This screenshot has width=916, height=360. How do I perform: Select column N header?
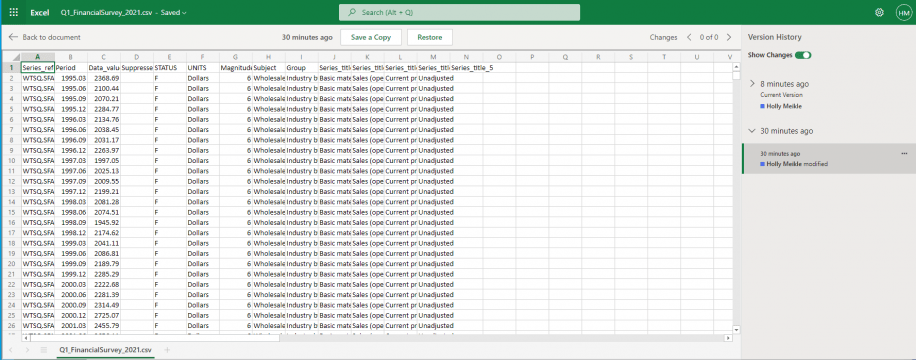(466, 57)
